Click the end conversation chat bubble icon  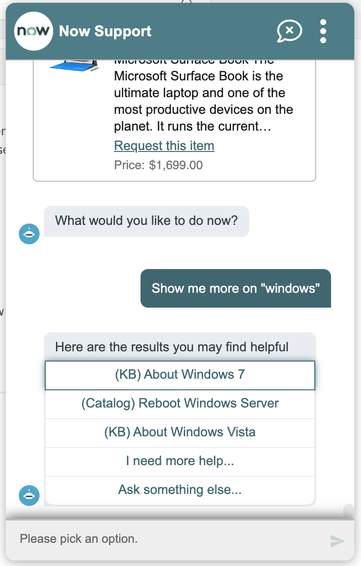point(289,31)
